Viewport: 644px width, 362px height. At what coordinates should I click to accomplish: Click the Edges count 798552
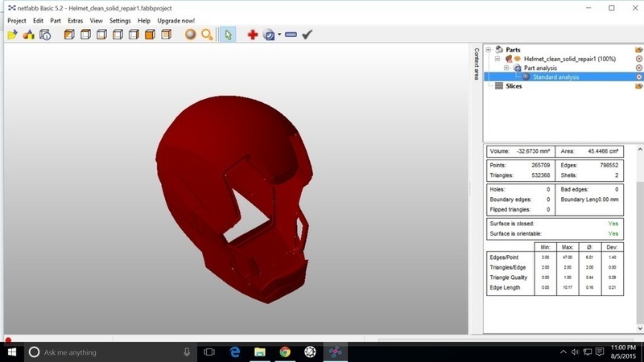tap(609, 165)
